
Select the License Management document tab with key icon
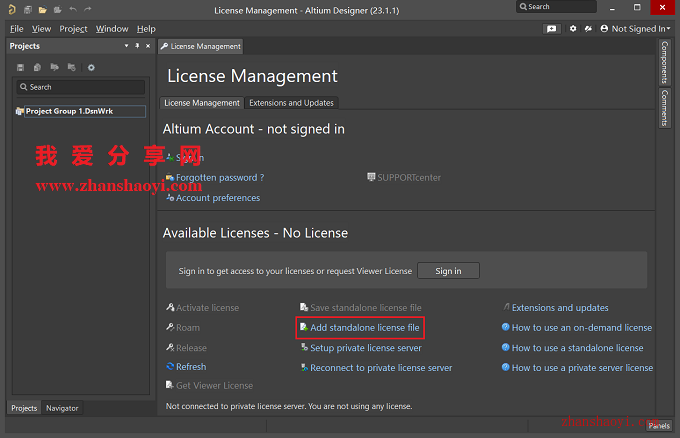(201, 46)
